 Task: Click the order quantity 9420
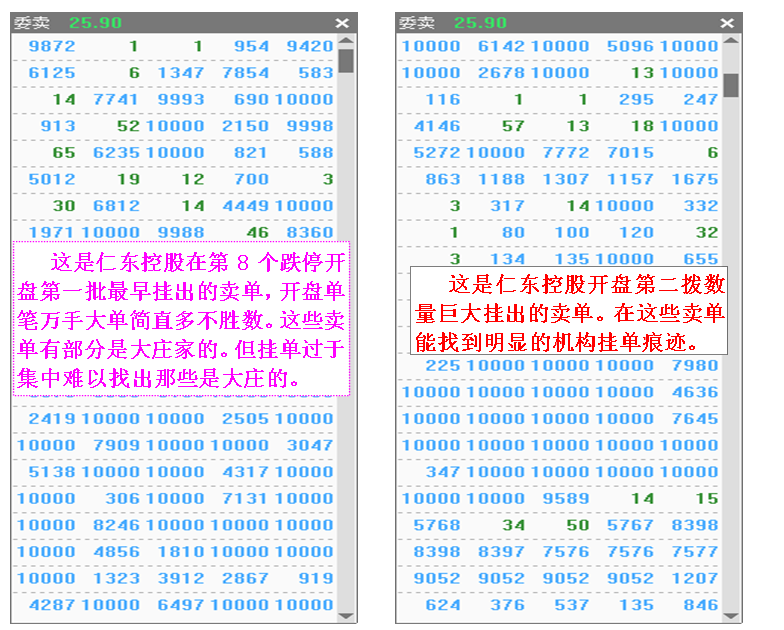tap(310, 46)
